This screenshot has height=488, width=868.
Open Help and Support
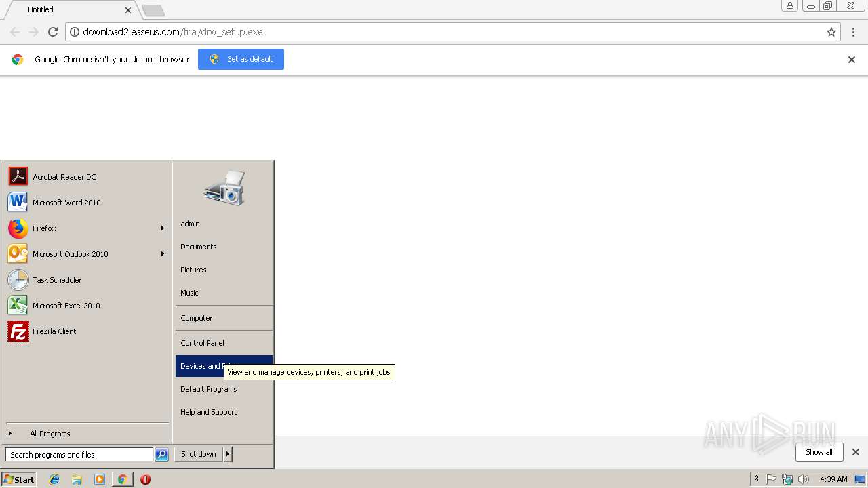224,412
